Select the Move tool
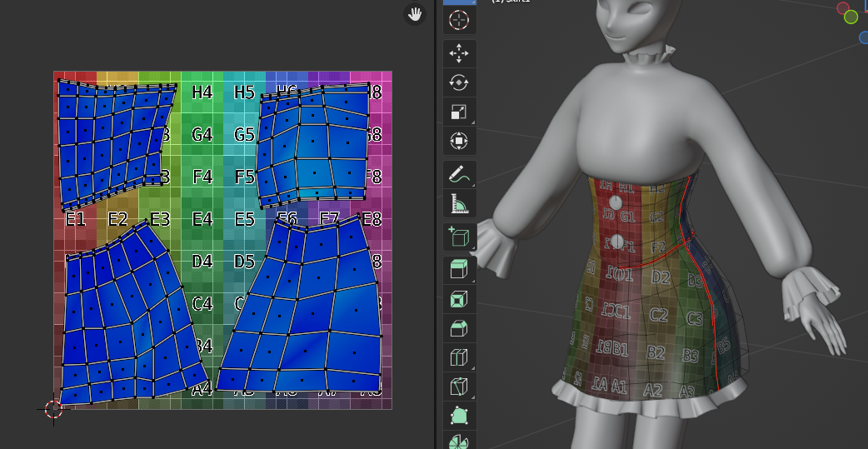 [x=460, y=53]
